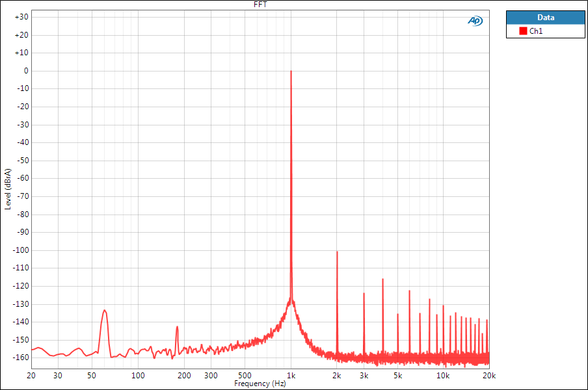588x390 pixels.
Task: Click the Frequency (Hz) axis label
Action: (260, 383)
